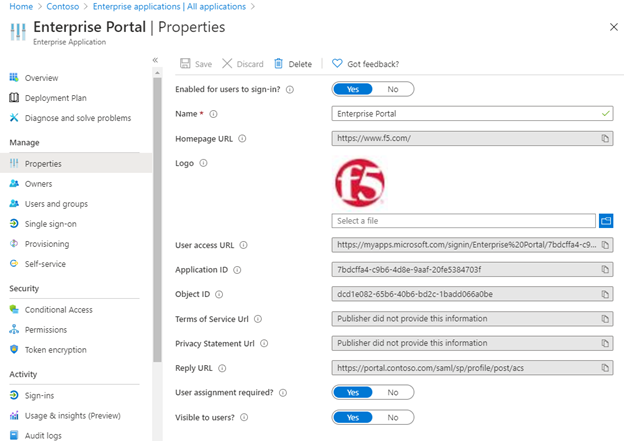
Task: Open Enterprise applications | All applications breadcrumb
Action: tap(169, 6)
